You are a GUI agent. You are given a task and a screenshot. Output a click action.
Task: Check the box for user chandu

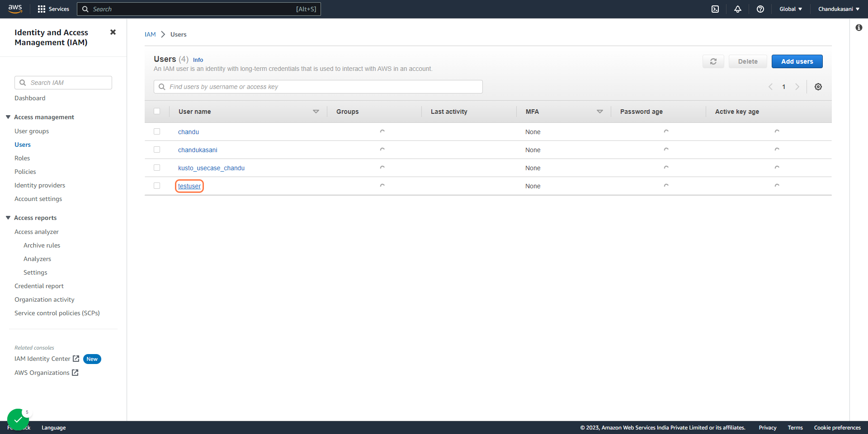coord(157,131)
